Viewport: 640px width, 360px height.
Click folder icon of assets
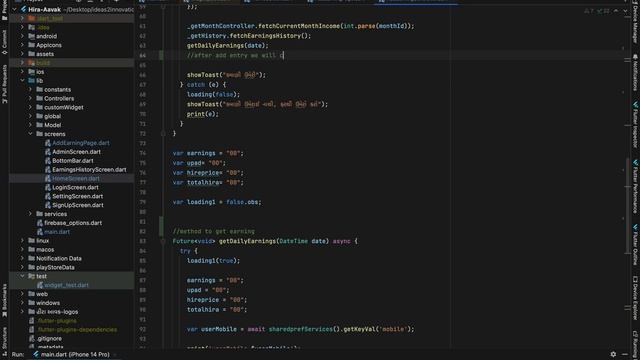[31, 54]
